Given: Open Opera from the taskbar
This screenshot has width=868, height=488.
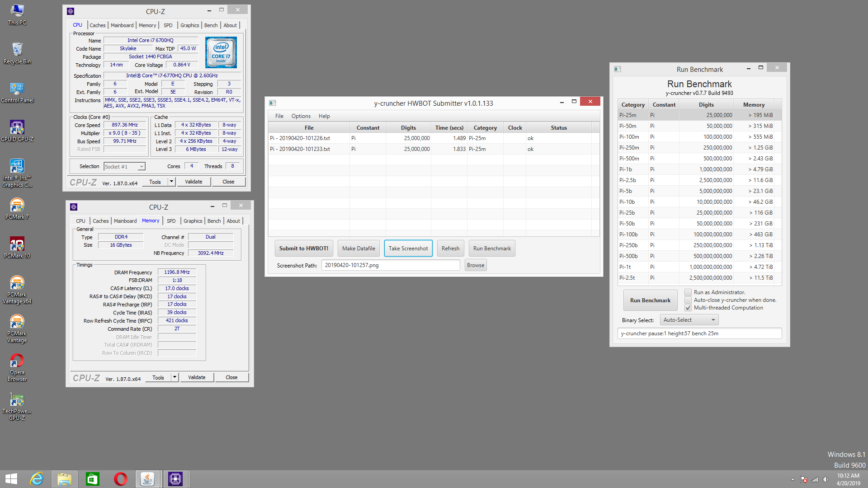Looking at the screenshot, I should tap(120, 479).
